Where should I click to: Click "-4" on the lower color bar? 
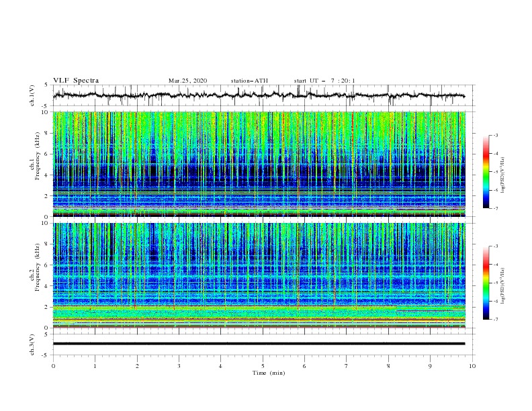(x=495, y=265)
